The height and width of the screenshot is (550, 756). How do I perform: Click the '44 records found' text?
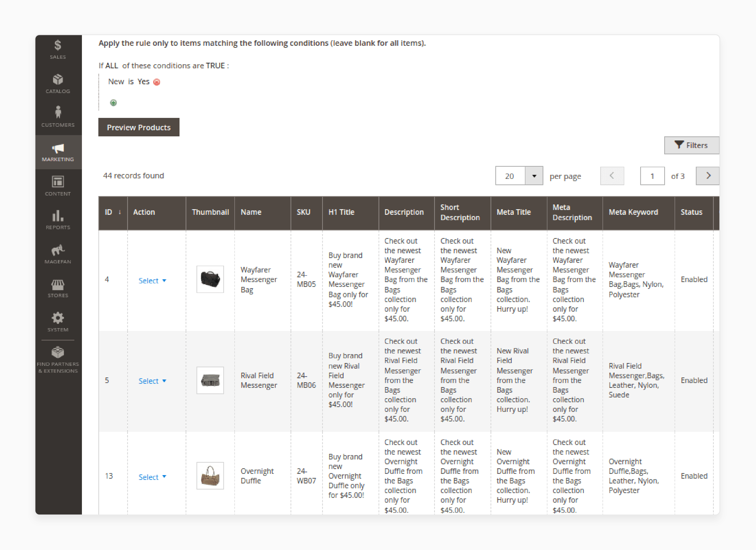133,176
